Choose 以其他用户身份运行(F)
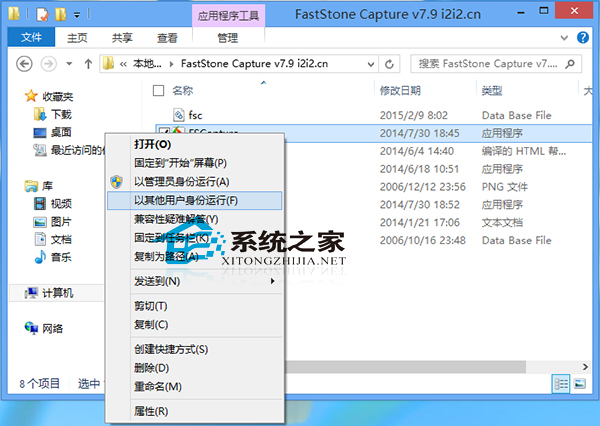The image size is (600, 426). pos(195,201)
